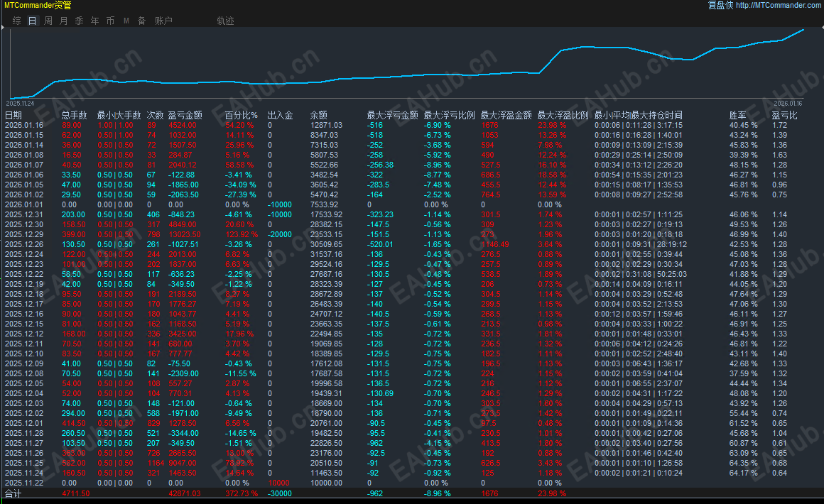Select the 年 yearly tab

94,21
